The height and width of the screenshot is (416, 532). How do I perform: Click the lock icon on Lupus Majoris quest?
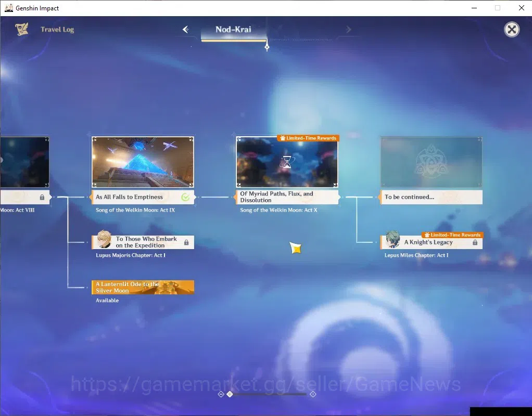186,242
